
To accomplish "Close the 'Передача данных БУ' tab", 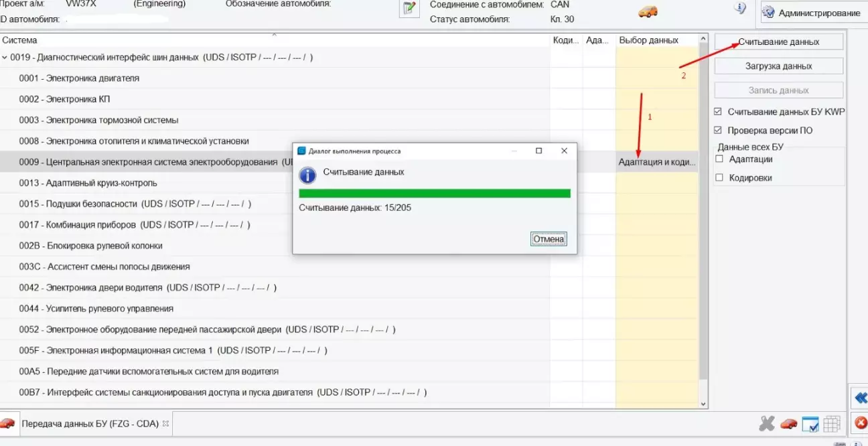I will [165, 424].
